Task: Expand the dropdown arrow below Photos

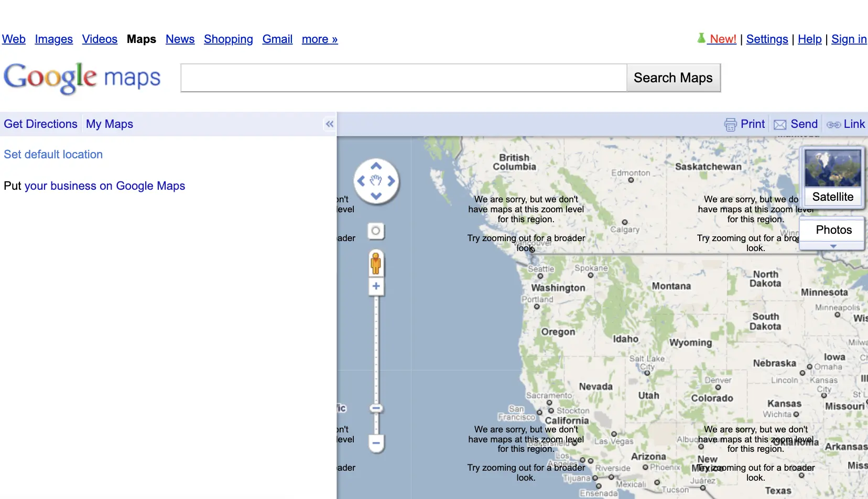Action: click(x=833, y=246)
